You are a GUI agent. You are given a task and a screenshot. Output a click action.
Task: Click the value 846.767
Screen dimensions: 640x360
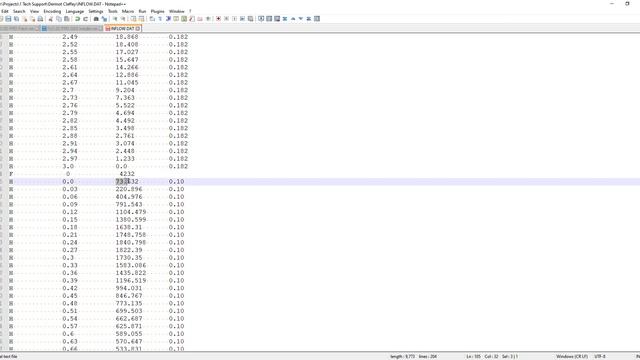(129, 296)
